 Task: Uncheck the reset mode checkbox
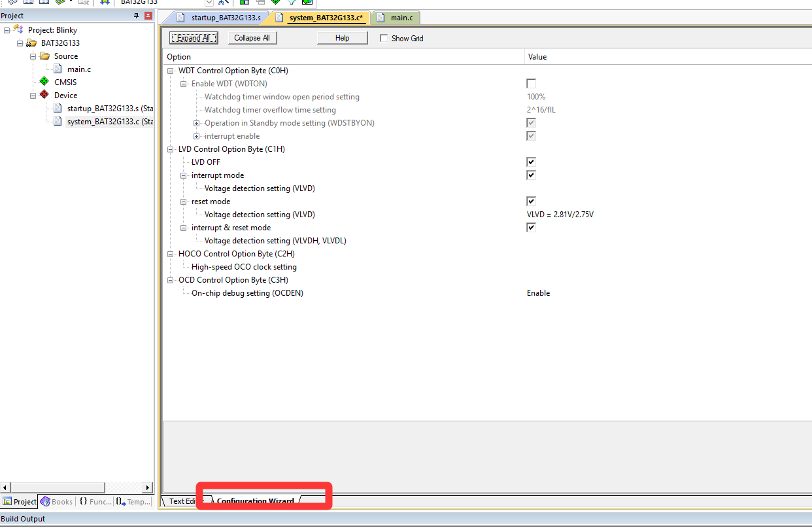coord(532,202)
